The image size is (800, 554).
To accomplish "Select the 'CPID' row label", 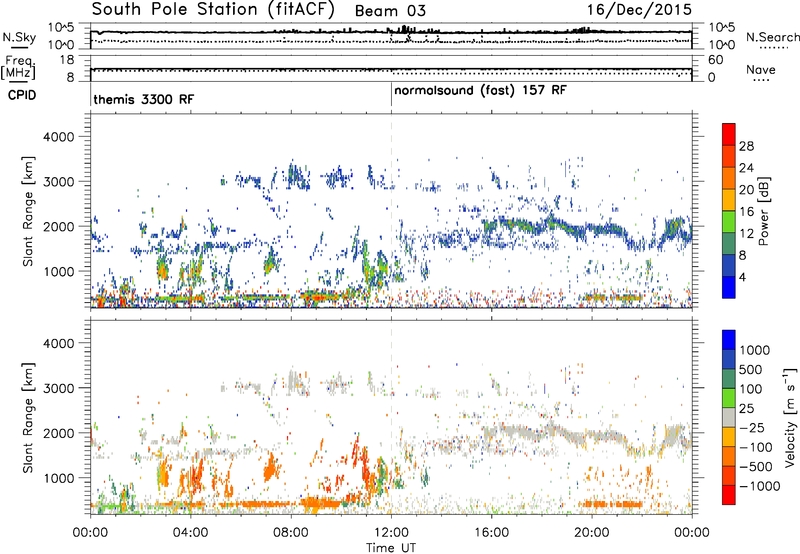I will [x=22, y=95].
